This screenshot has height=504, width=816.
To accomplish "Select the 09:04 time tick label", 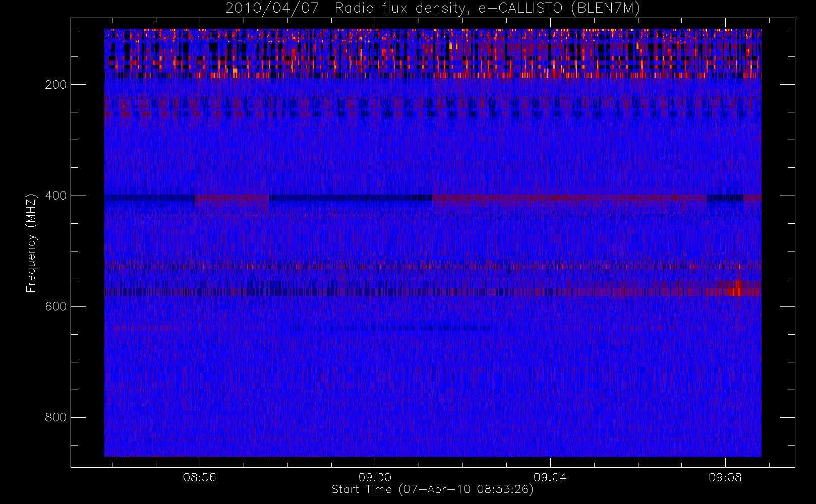I will coord(550,477).
